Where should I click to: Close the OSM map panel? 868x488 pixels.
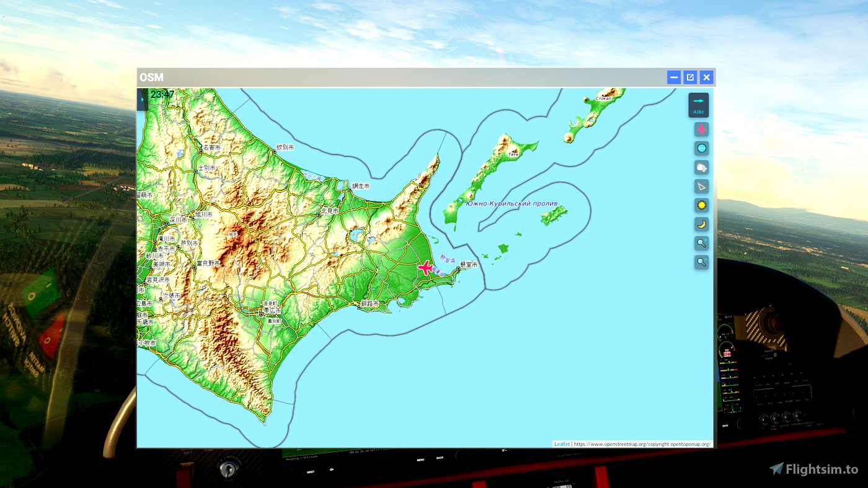[x=706, y=78]
